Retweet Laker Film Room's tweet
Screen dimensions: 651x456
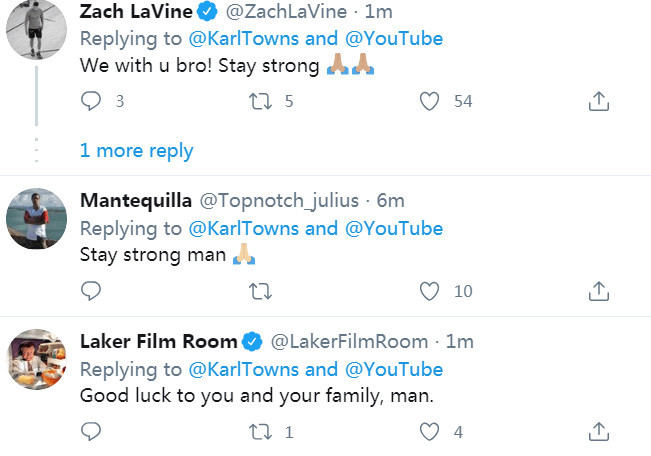pos(260,432)
